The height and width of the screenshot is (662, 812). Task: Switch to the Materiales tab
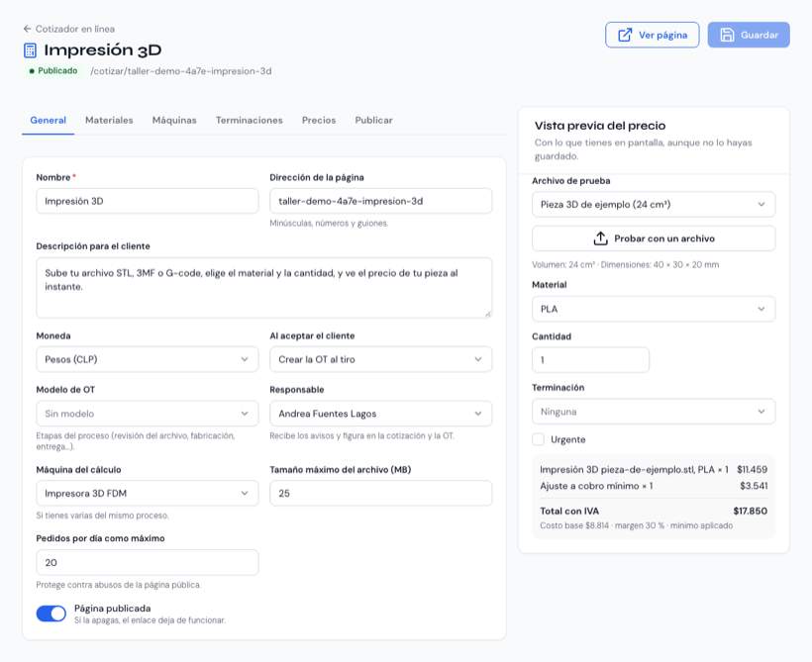pyautogui.click(x=109, y=120)
